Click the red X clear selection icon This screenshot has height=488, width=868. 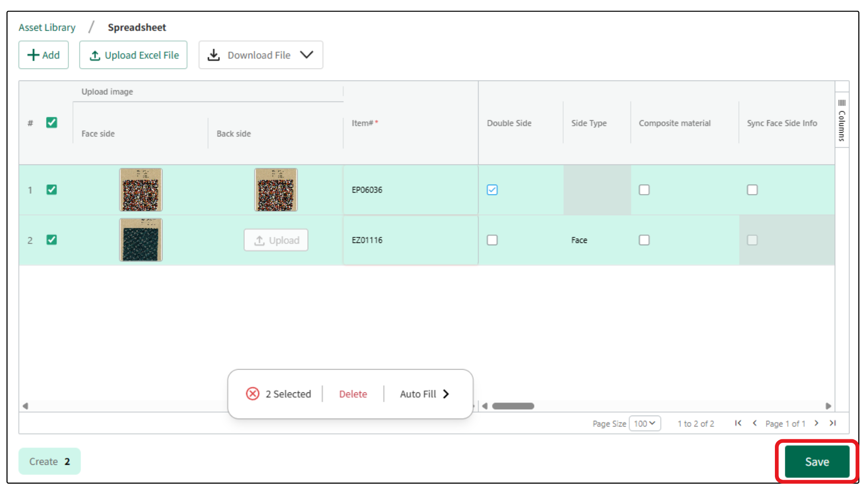click(253, 394)
